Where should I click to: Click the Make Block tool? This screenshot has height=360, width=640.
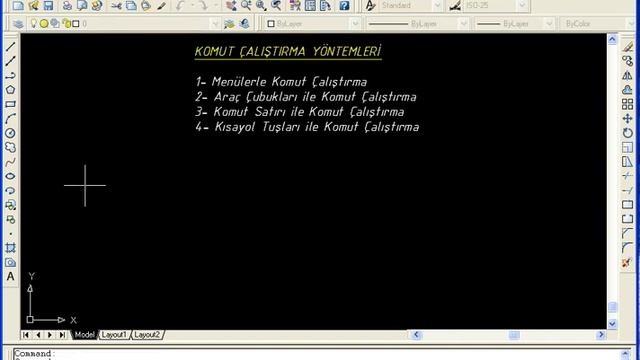pos(11,220)
